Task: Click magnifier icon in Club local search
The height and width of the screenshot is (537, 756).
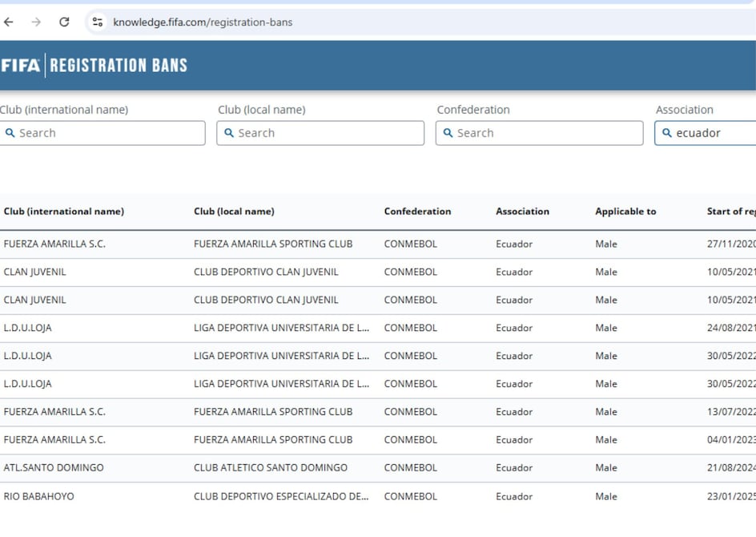Action: click(x=229, y=133)
